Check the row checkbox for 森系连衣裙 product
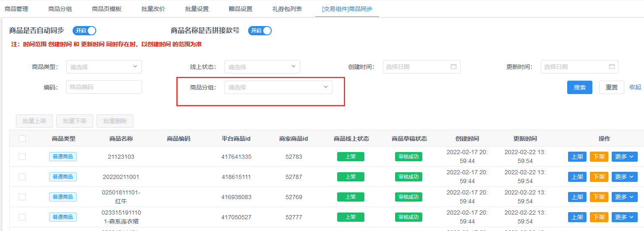The height and width of the screenshot is (231, 644). point(22,217)
